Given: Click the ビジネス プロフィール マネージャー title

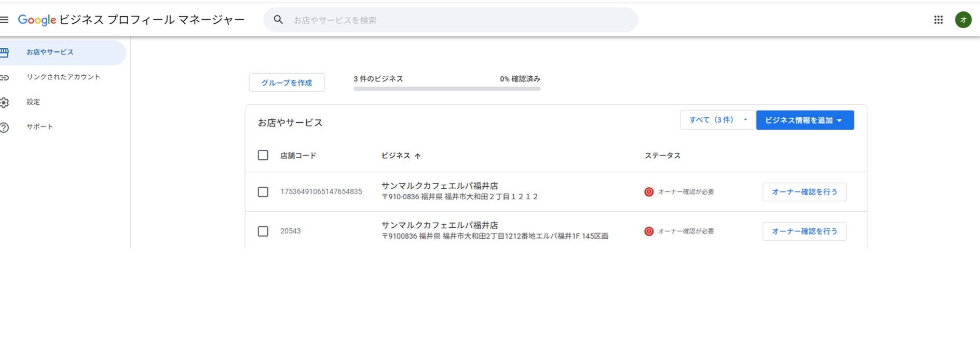Looking at the screenshot, I should (x=152, y=20).
